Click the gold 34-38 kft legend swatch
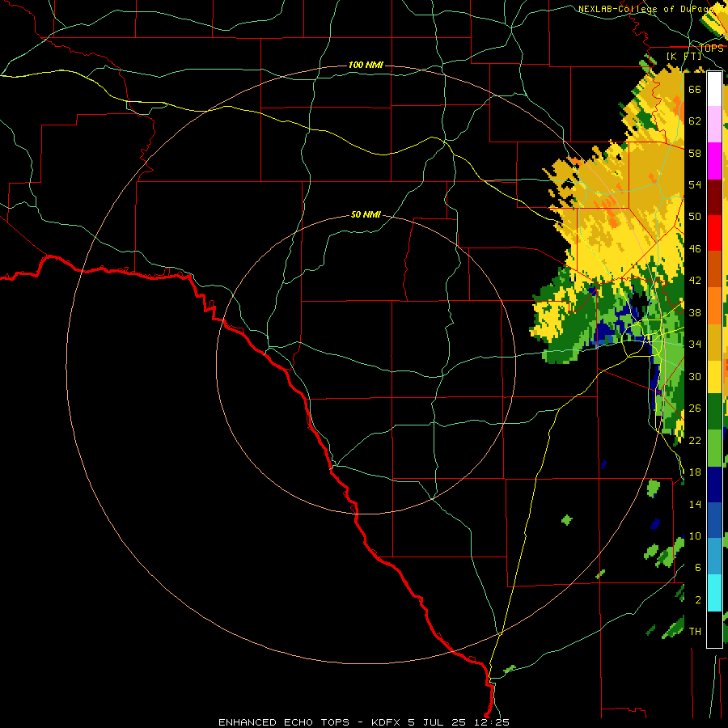This screenshot has height=728, width=728. (714, 342)
